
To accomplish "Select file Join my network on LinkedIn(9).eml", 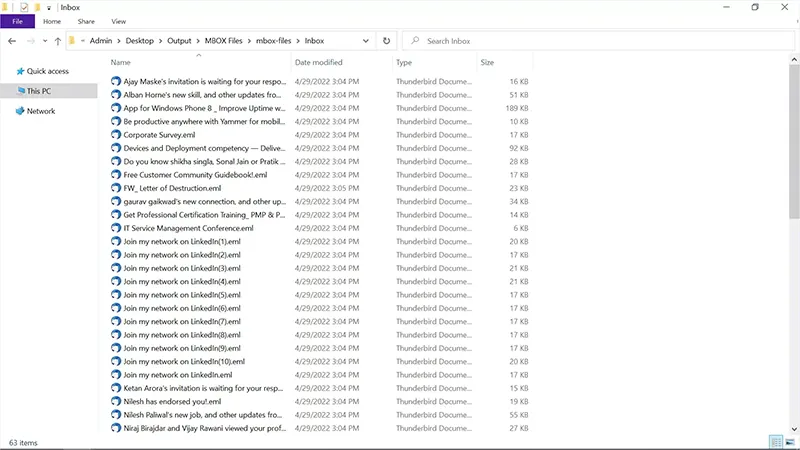I will (x=182, y=348).
